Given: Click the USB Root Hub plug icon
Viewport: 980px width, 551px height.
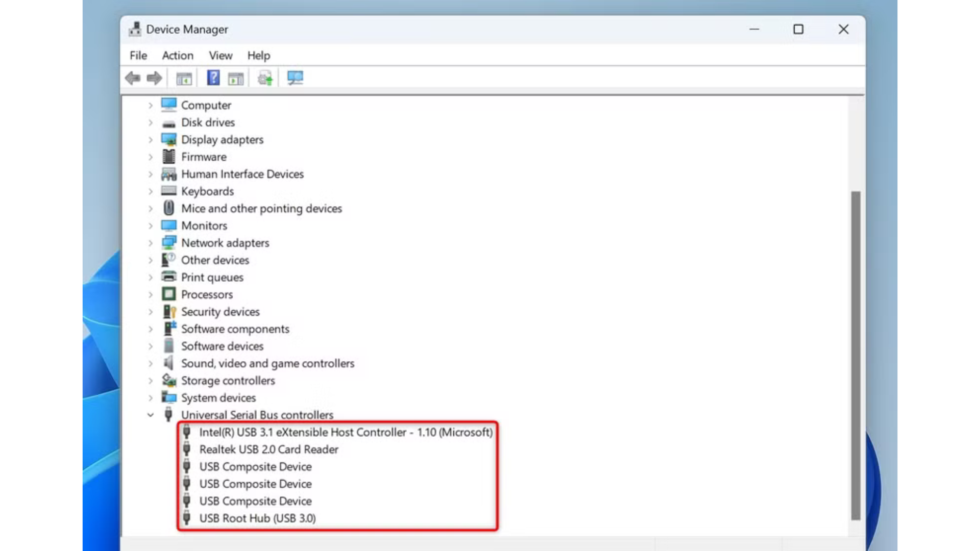Looking at the screenshot, I should pos(187,518).
